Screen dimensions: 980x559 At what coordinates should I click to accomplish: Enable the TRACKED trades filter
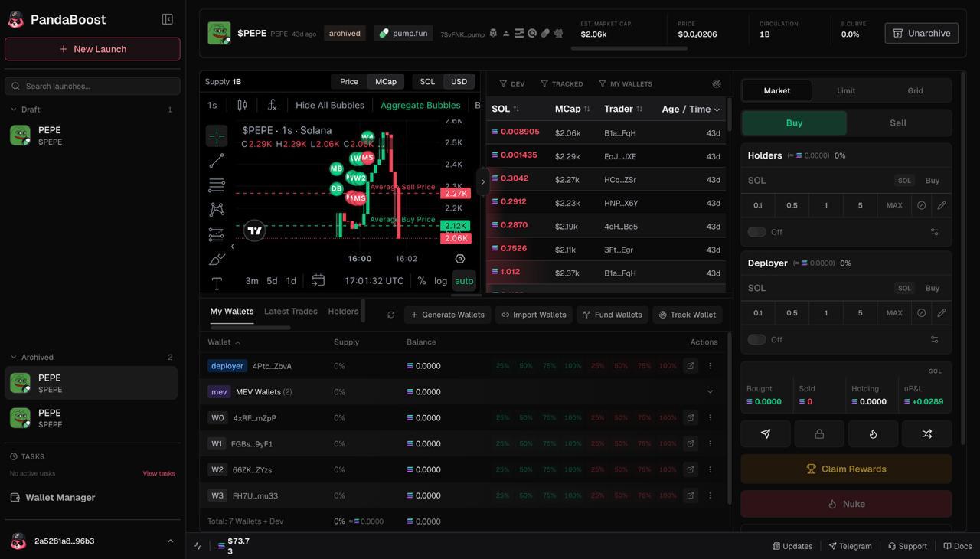click(x=562, y=83)
